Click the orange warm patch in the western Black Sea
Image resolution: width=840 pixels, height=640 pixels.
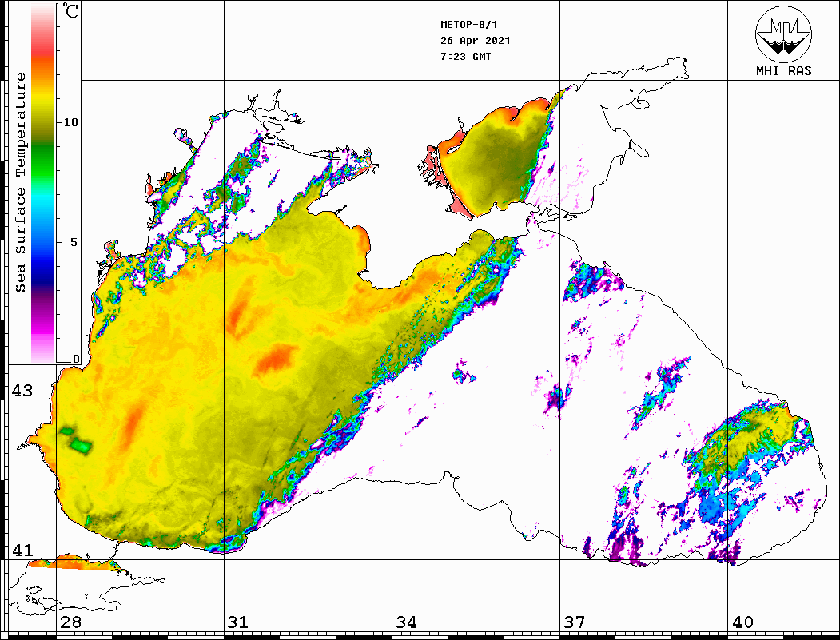point(276,360)
